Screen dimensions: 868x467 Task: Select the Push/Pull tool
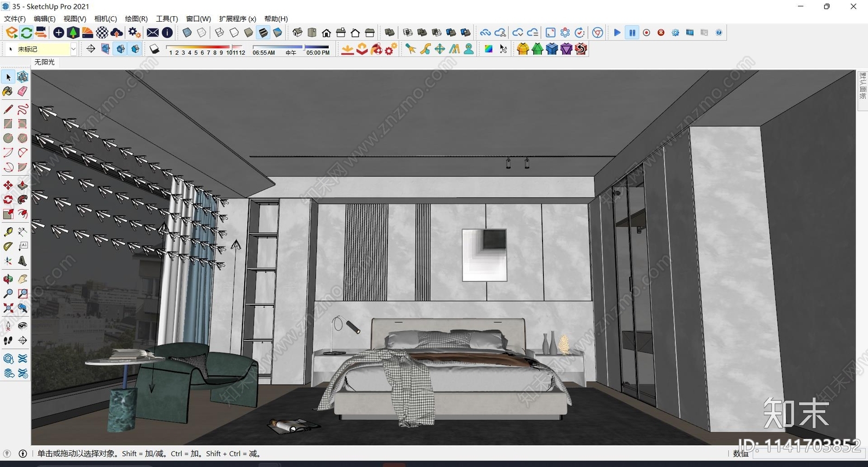pos(22,185)
